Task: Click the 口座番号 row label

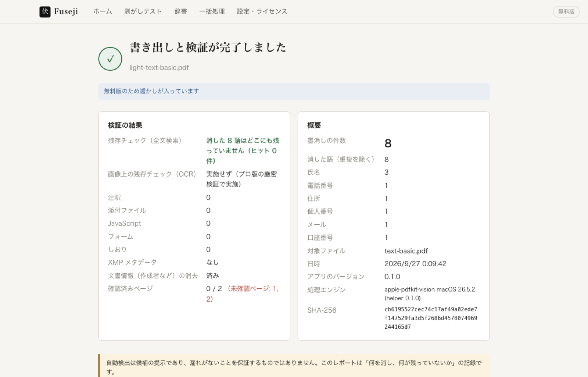Action: pos(320,237)
